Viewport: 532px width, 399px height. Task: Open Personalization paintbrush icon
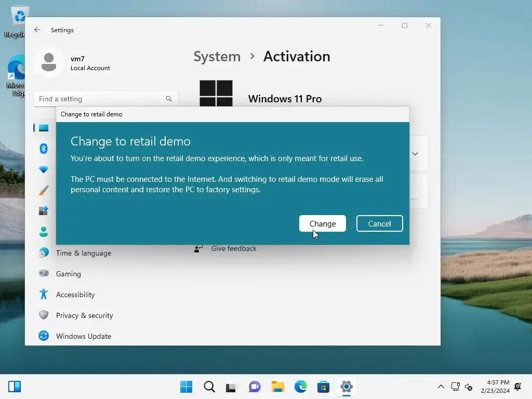[44, 190]
